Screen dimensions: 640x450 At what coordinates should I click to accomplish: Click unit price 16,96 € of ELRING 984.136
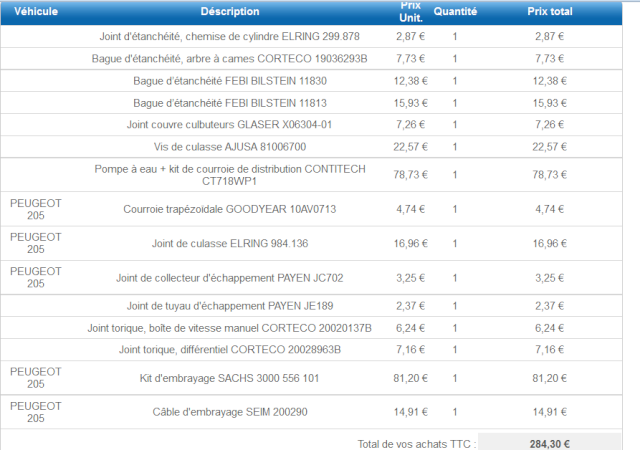coord(411,243)
